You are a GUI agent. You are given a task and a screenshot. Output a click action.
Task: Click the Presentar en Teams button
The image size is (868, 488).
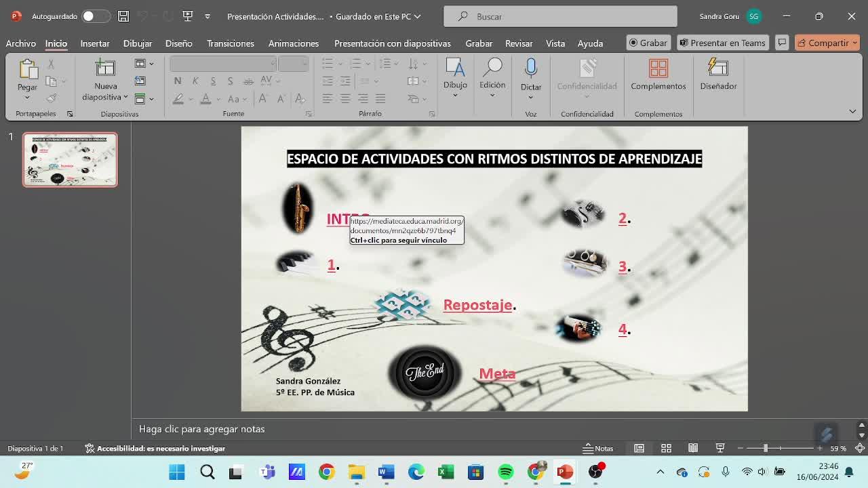pyautogui.click(x=722, y=43)
